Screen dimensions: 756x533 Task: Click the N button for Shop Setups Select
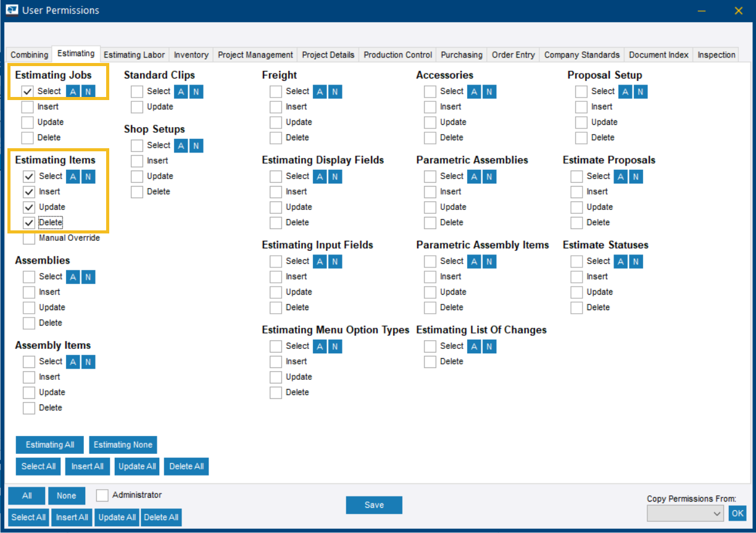click(x=196, y=146)
